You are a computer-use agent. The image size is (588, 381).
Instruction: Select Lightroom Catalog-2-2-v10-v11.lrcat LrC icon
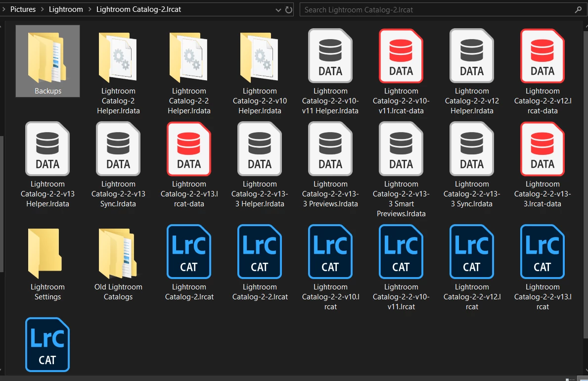[401, 252]
